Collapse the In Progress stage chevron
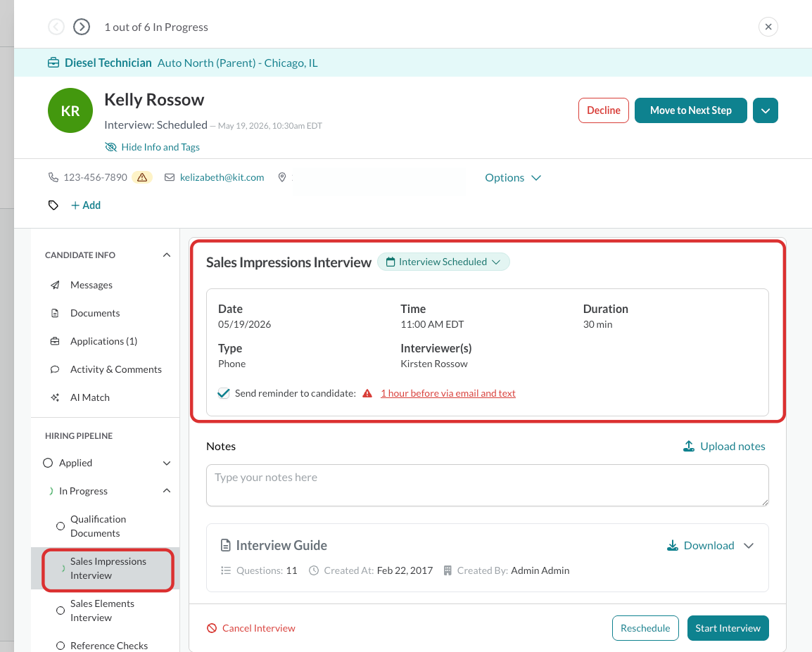This screenshot has width=812, height=652. [167, 490]
